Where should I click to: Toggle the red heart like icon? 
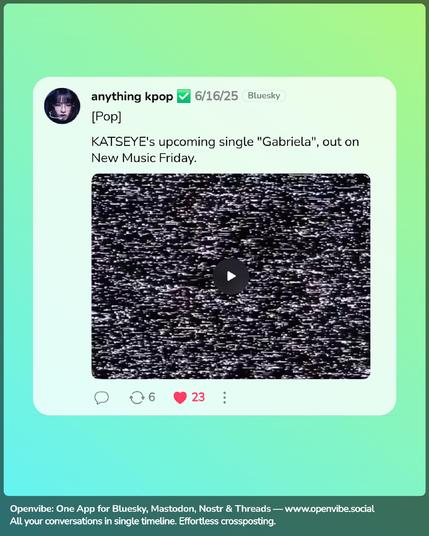[x=180, y=398]
